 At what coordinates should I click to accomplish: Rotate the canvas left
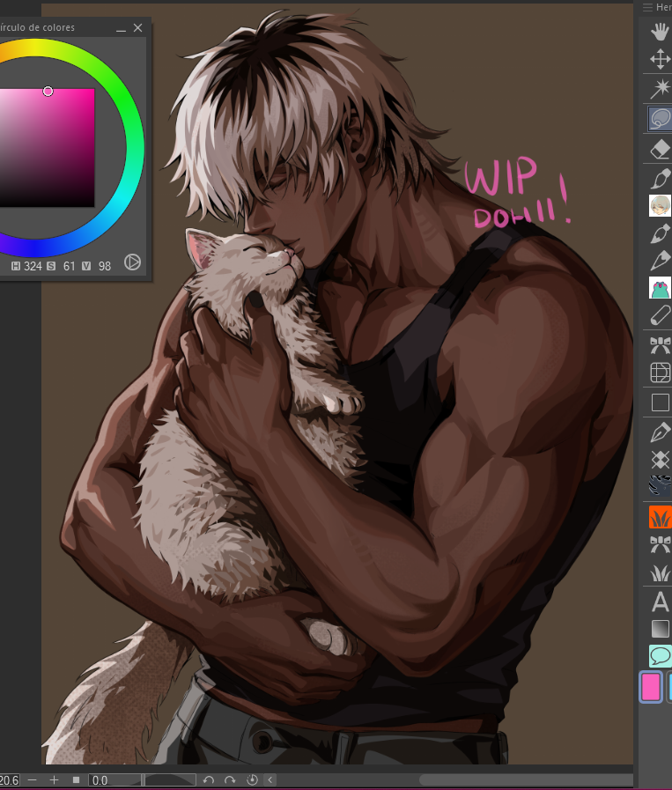tap(209, 780)
